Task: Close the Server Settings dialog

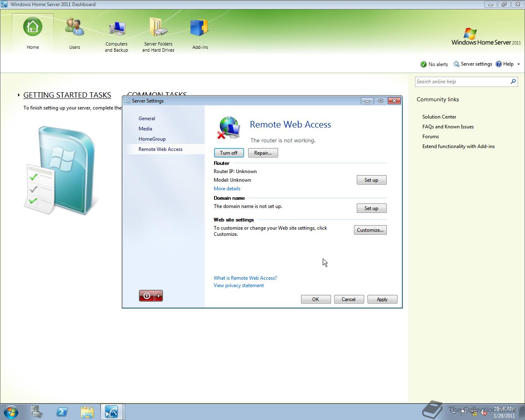Action: click(x=394, y=101)
